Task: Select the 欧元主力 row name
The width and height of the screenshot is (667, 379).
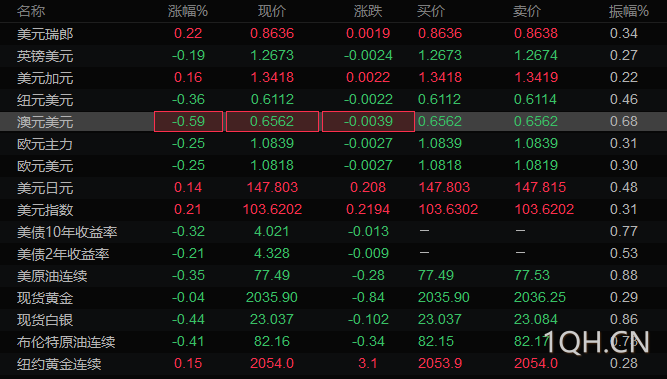Action: pyautogui.click(x=45, y=144)
